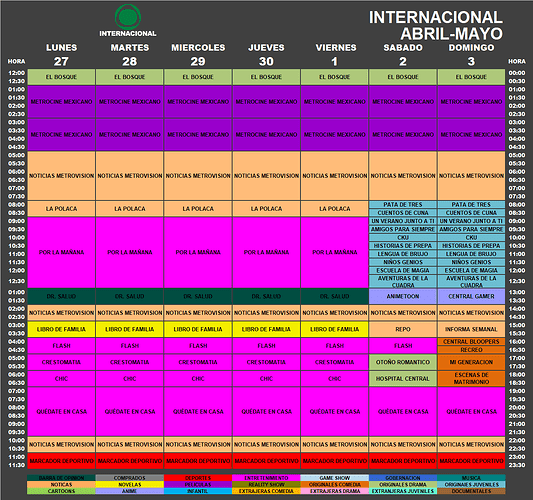Select Repo on Sabado

(x=403, y=329)
